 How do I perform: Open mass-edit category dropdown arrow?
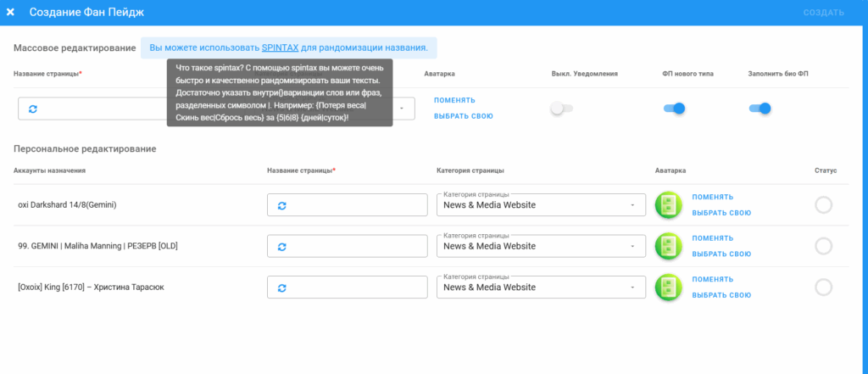[x=401, y=109]
